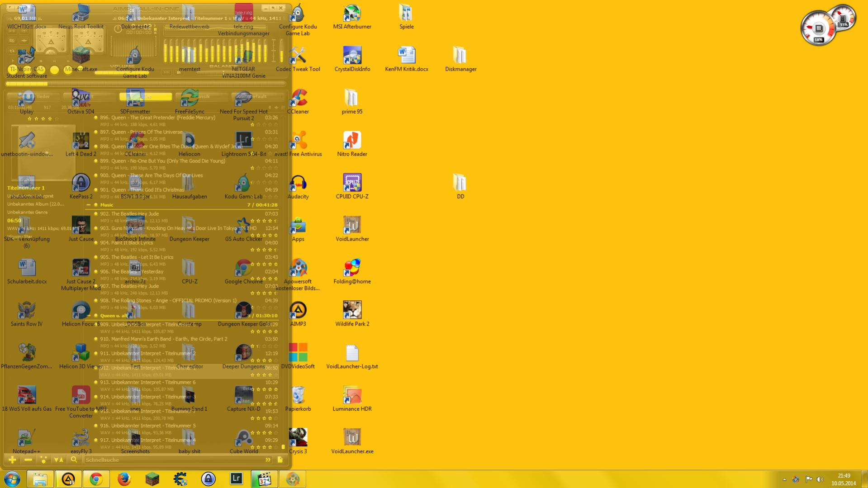Open KenFM Kritik.docx document icon
Image resolution: width=868 pixels, height=488 pixels.
(x=406, y=60)
